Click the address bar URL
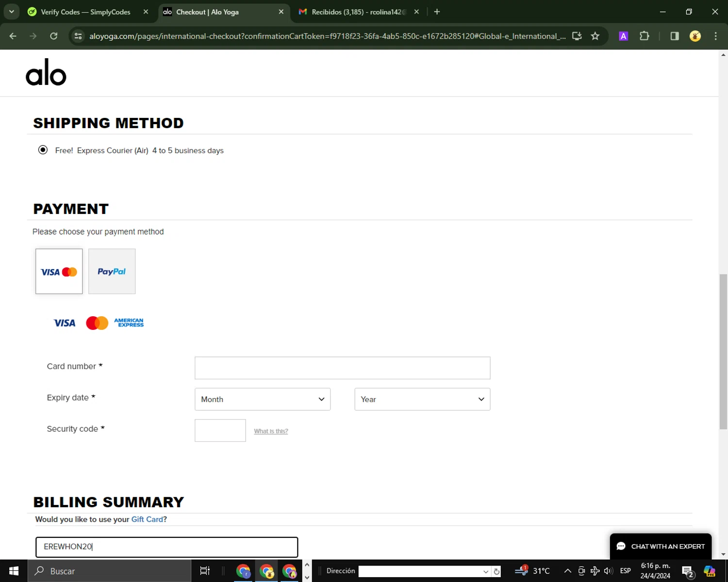 click(327, 36)
